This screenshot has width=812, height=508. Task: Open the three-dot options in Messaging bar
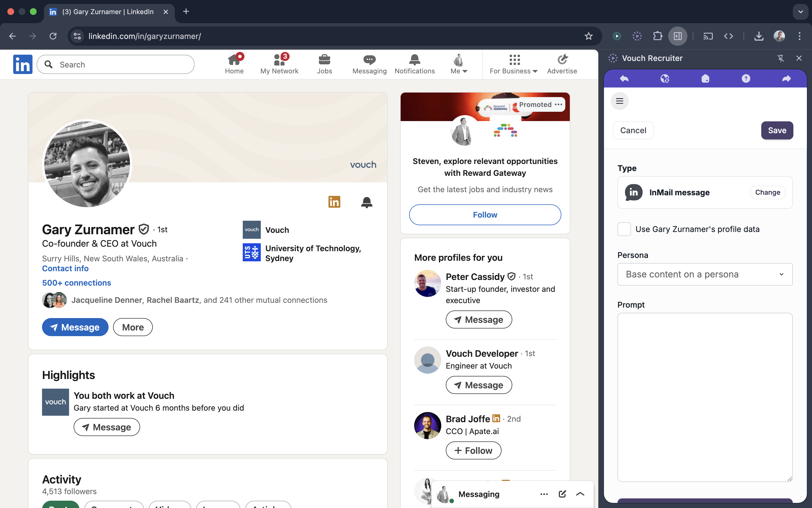tap(544, 494)
